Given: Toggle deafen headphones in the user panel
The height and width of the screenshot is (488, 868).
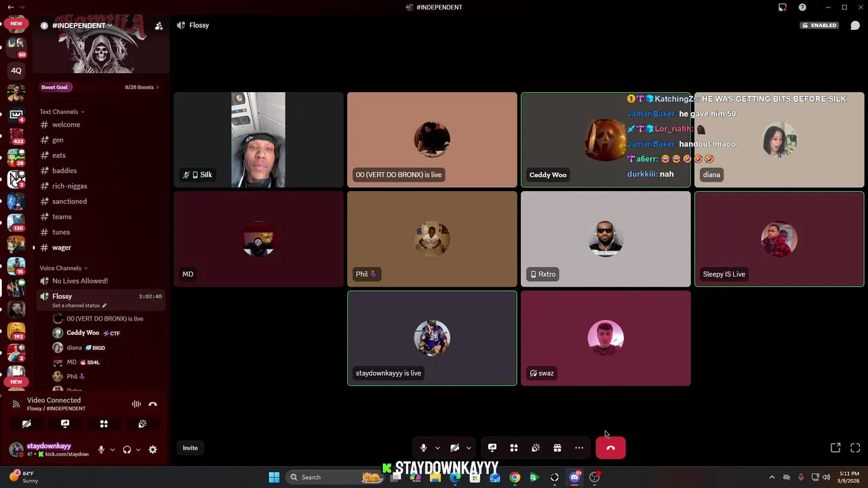Looking at the screenshot, I should click(127, 449).
